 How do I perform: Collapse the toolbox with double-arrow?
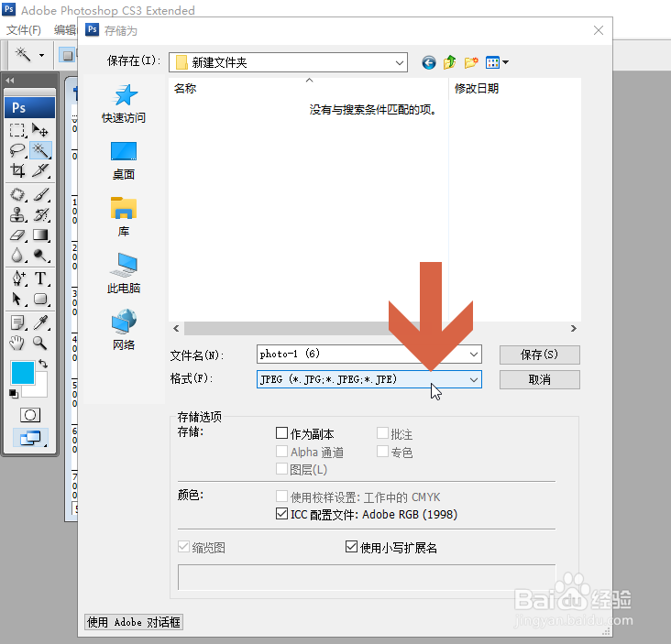click(x=10, y=80)
